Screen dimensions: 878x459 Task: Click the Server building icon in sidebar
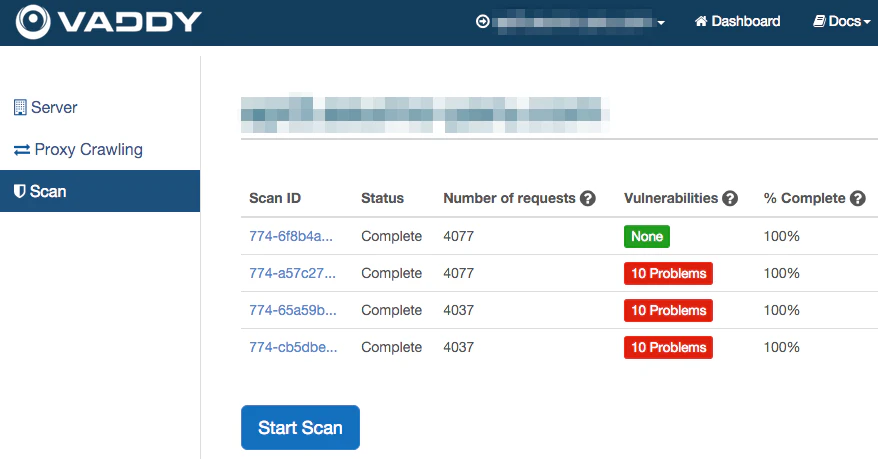click(x=20, y=107)
